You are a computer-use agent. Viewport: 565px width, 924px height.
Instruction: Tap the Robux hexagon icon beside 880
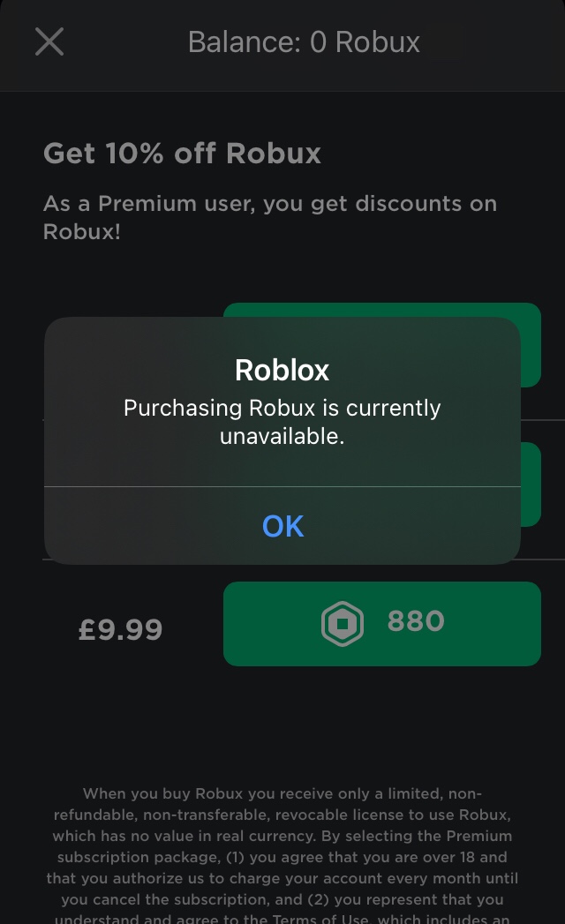[x=342, y=624]
